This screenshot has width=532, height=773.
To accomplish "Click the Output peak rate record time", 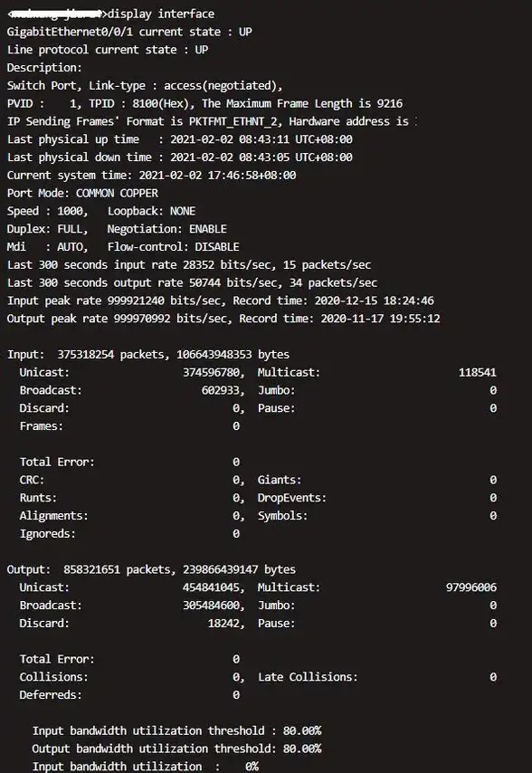I will (380, 319).
